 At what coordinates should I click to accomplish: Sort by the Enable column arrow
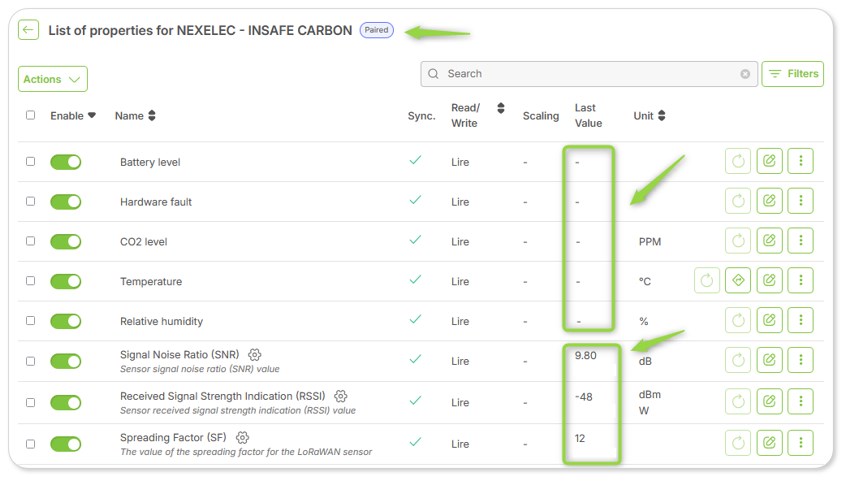click(92, 115)
